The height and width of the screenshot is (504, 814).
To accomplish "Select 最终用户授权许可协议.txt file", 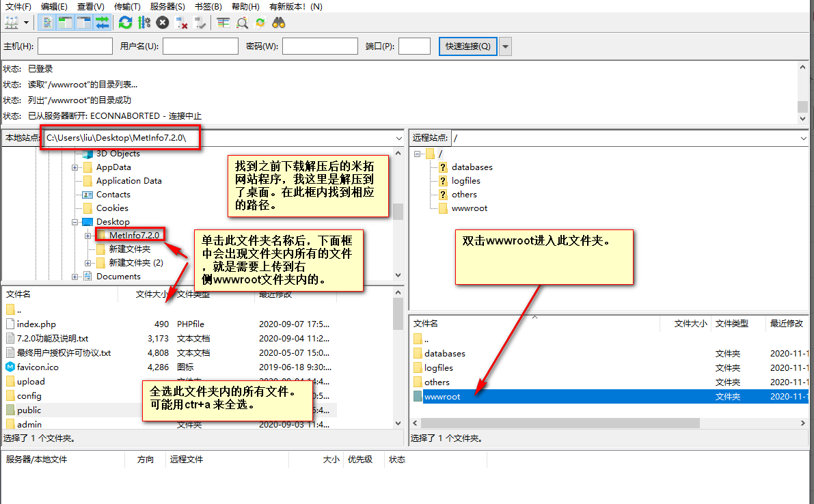I will tap(64, 352).
